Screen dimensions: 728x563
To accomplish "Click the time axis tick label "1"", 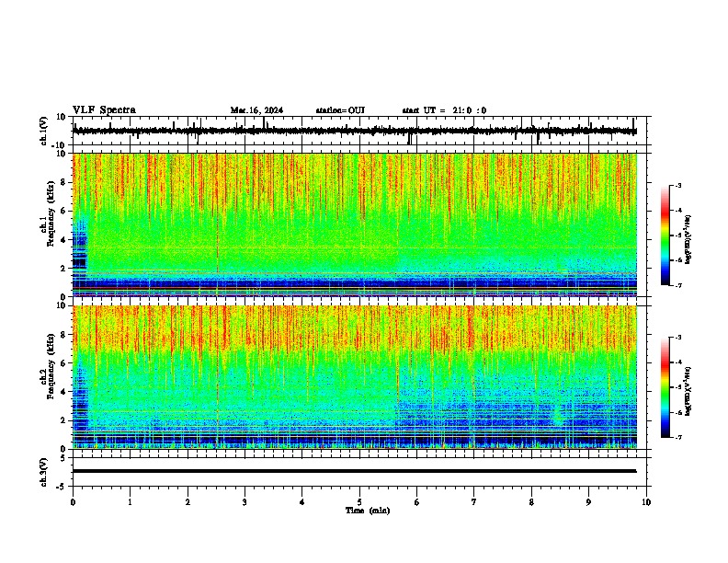I will pyautogui.click(x=130, y=502).
